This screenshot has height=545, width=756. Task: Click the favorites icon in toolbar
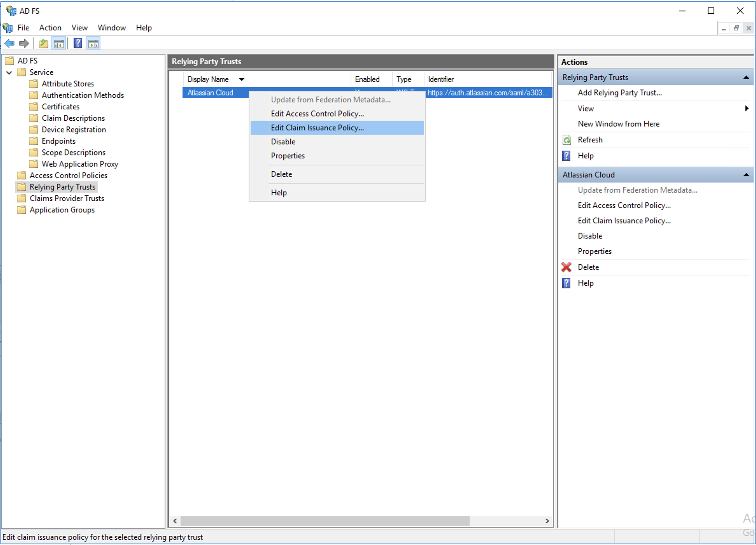tap(43, 44)
